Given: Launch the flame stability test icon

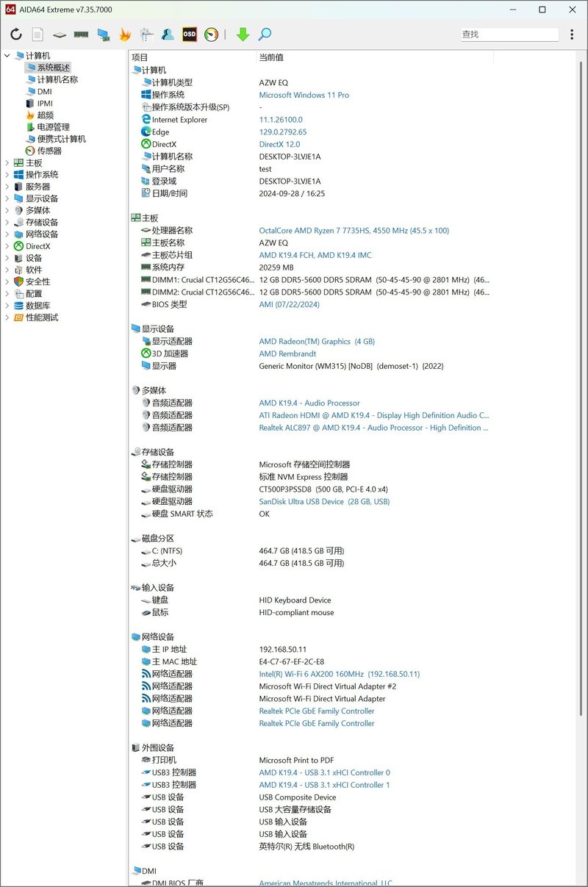Looking at the screenshot, I should coord(125,35).
